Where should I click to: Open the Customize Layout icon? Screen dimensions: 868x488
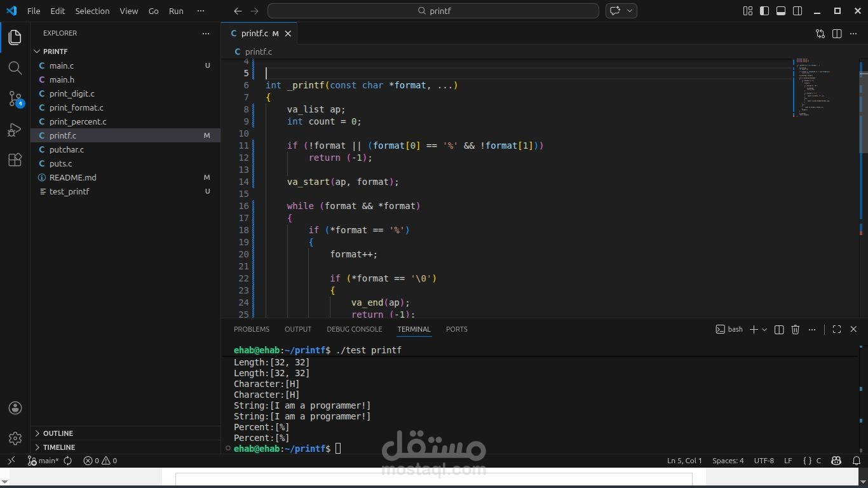pos(748,11)
